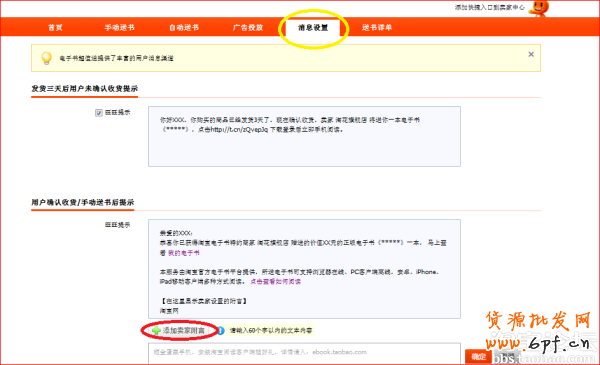Viewport: 600px width, 365px height.
Task: Click the 请输入60个字以内的文本内容 hint
Action: coord(271,331)
